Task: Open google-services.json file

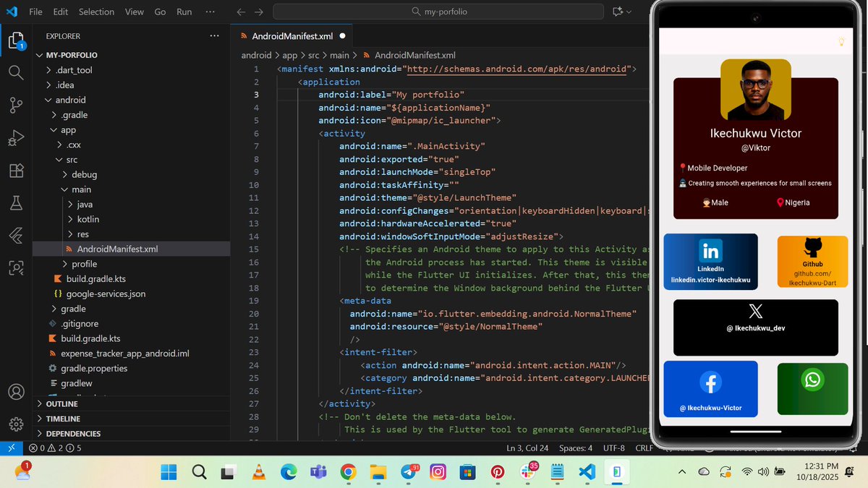Action: (132, 294)
